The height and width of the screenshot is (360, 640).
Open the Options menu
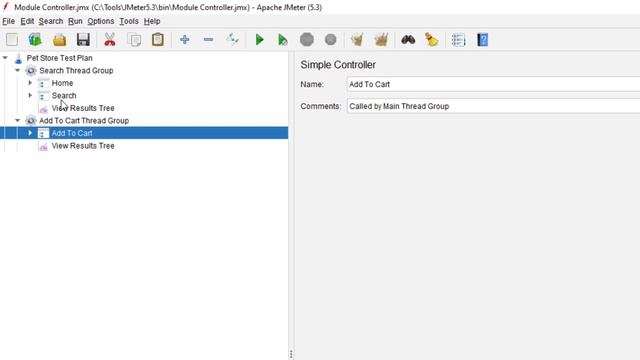click(101, 21)
